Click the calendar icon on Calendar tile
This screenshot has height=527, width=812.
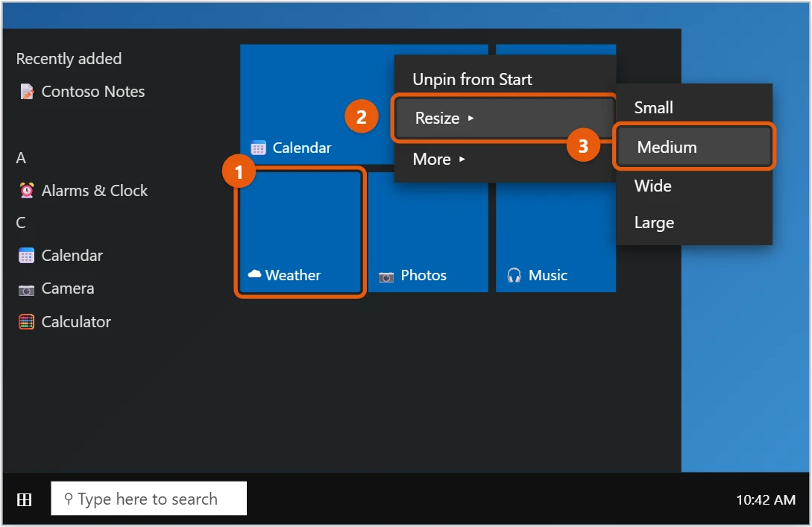pyautogui.click(x=258, y=148)
